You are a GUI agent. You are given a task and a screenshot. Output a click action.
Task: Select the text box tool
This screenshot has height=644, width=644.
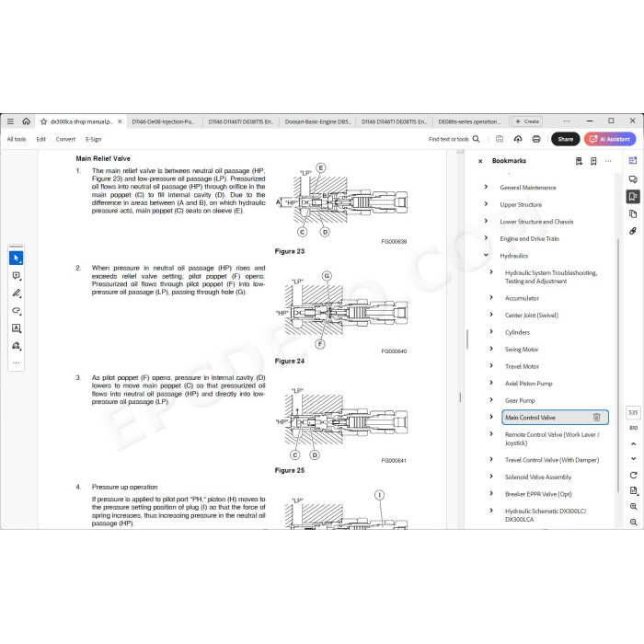click(x=17, y=328)
